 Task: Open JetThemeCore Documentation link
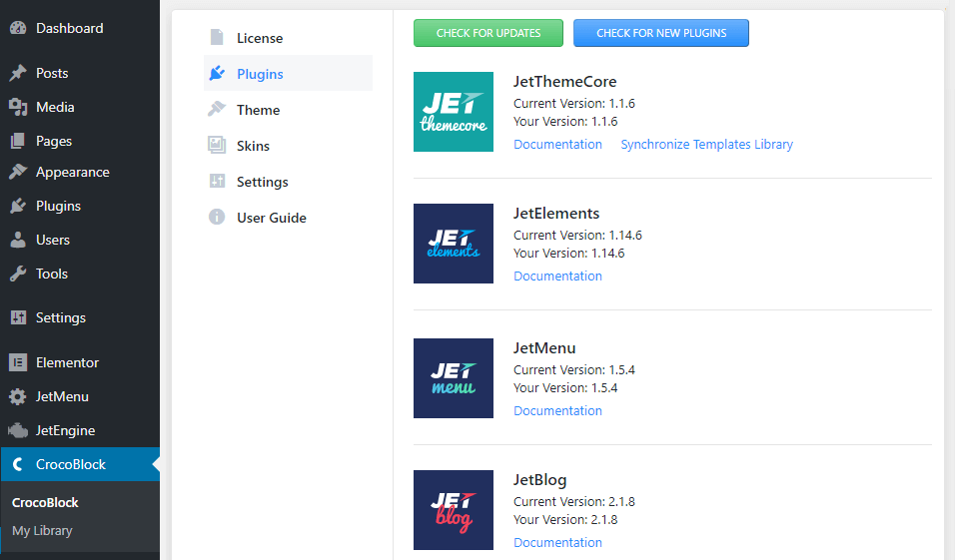coord(557,145)
